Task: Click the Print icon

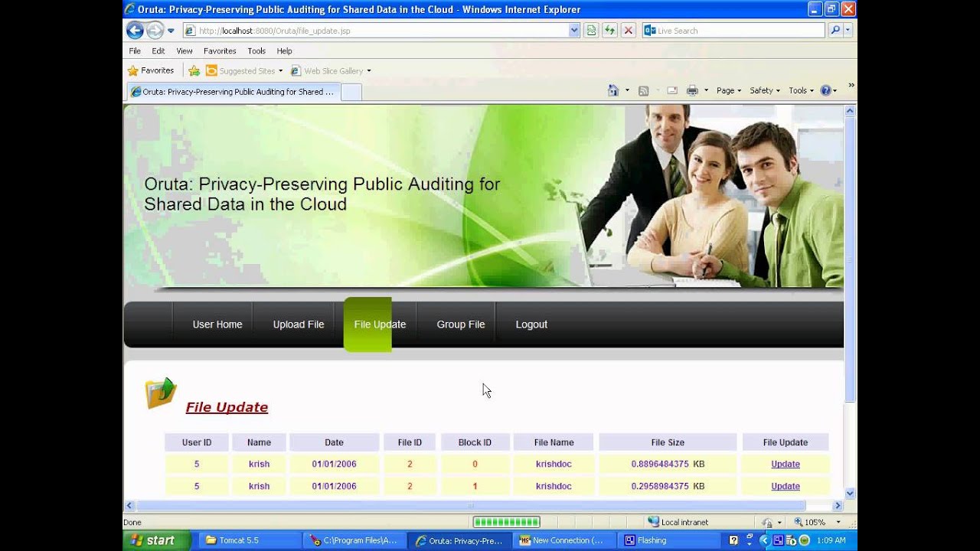Action: coord(692,90)
